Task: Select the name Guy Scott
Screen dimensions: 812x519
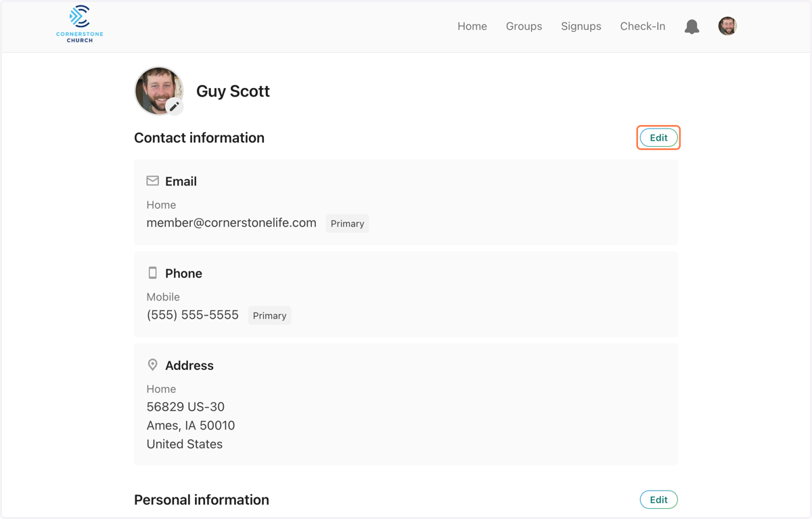Action: tap(233, 91)
